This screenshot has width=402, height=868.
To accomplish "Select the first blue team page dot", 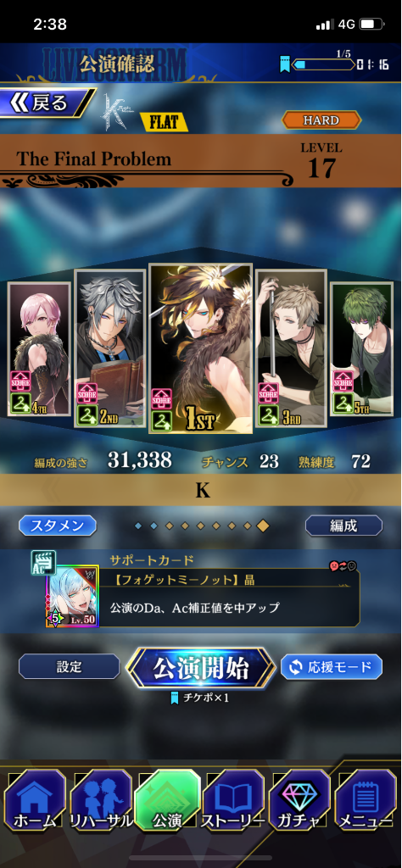I will pyautogui.click(x=138, y=526).
